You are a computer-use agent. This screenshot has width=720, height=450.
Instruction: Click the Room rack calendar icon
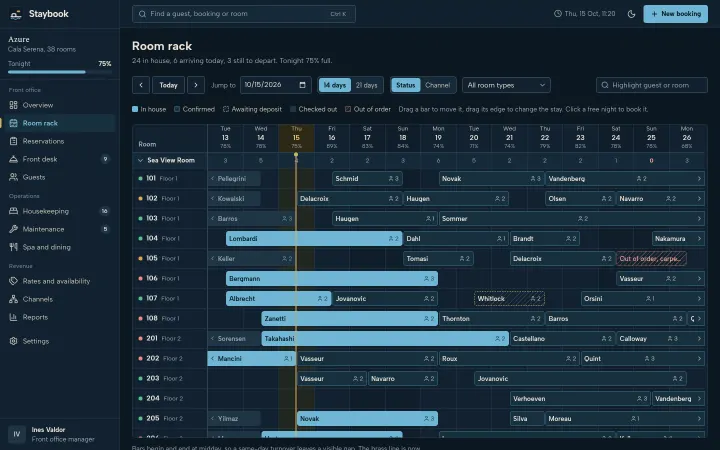pyautogui.click(x=13, y=123)
